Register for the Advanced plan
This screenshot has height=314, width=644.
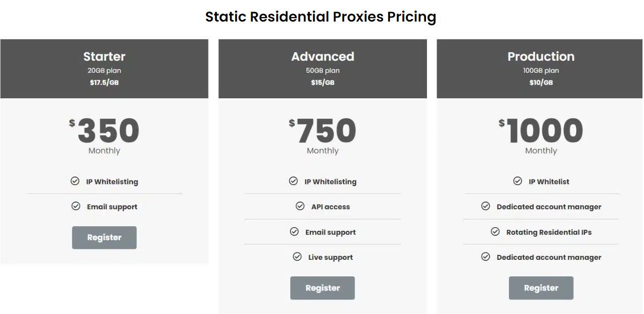pos(323,288)
